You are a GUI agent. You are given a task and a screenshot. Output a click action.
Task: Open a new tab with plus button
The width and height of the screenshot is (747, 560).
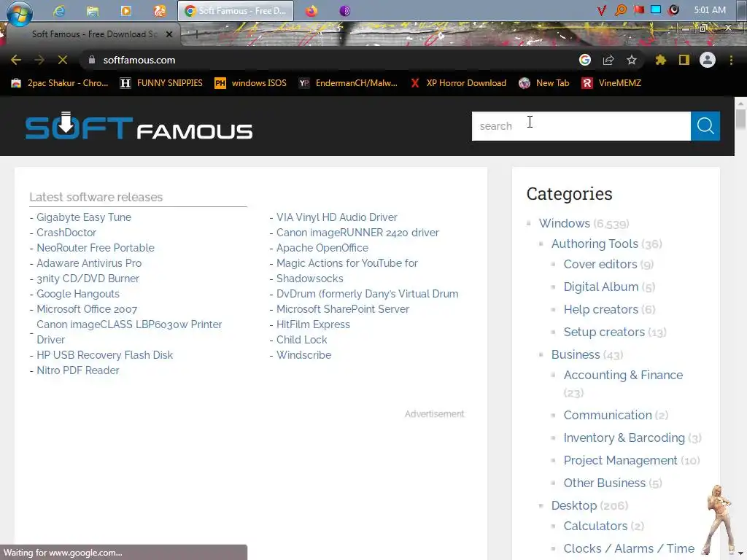coord(196,34)
